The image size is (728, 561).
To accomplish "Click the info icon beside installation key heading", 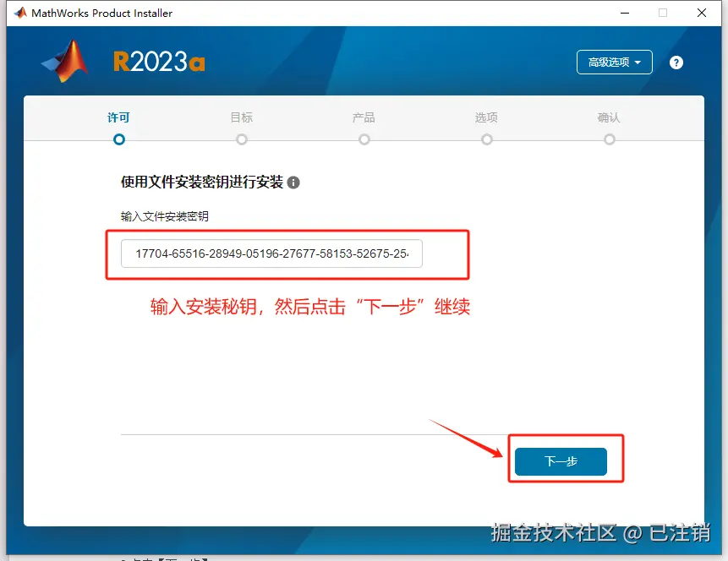I will 293,182.
